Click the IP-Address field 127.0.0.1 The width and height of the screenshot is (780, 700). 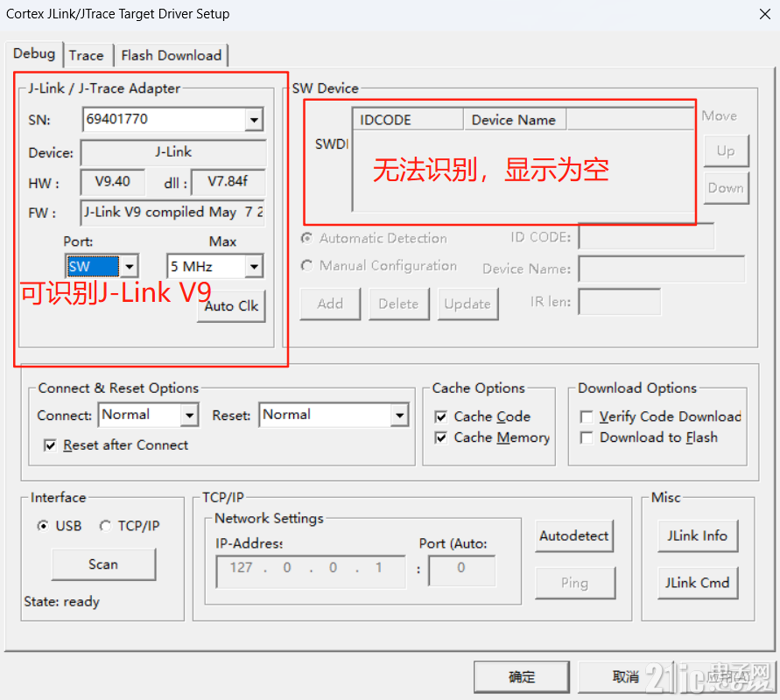(311, 571)
